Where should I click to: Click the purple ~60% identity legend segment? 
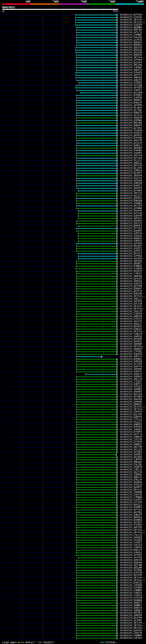tap(73, 4)
